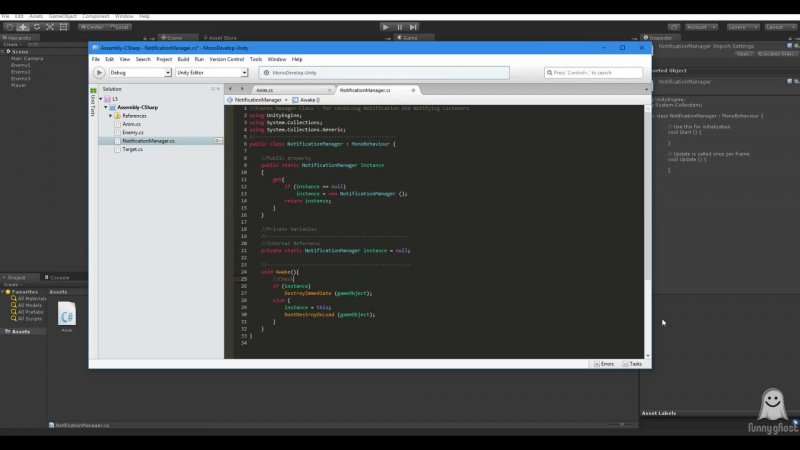Select Enemy.cs in Solution tree
Viewport: 800px width, 450px height.
point(134,132)
